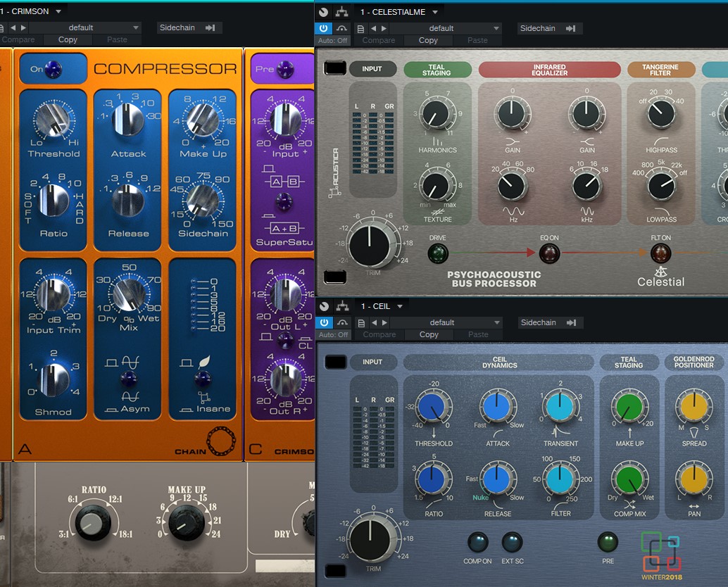Click the routing icon in Ceil header
This screenshot has width=728, height=587.
(x=343, y=305)
